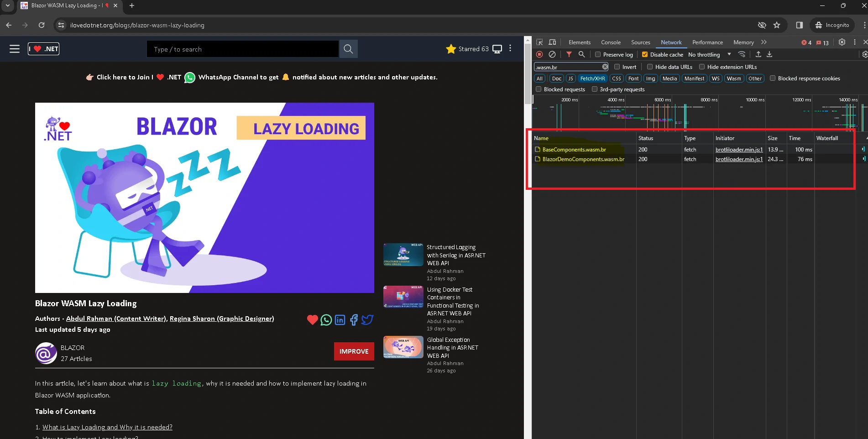The height and width of the screenshot is (439, 868).
Task: Filter requests by JS
Action: coord(570,78)
